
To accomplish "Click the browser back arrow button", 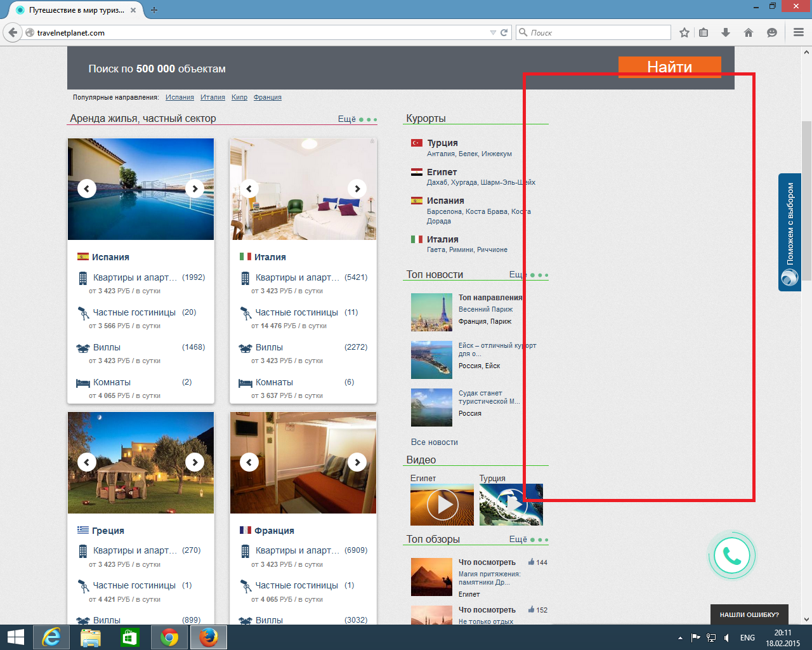I will click(x=13, y=32).
